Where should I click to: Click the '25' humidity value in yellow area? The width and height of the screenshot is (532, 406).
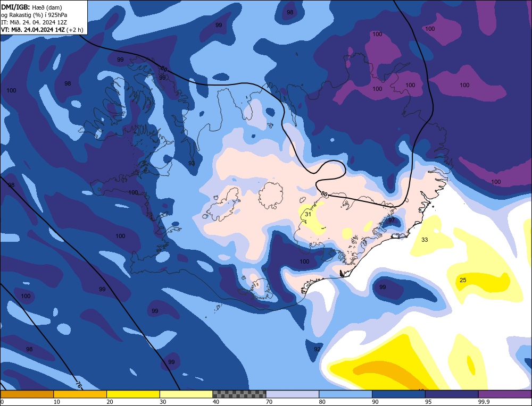pos(463,280)
